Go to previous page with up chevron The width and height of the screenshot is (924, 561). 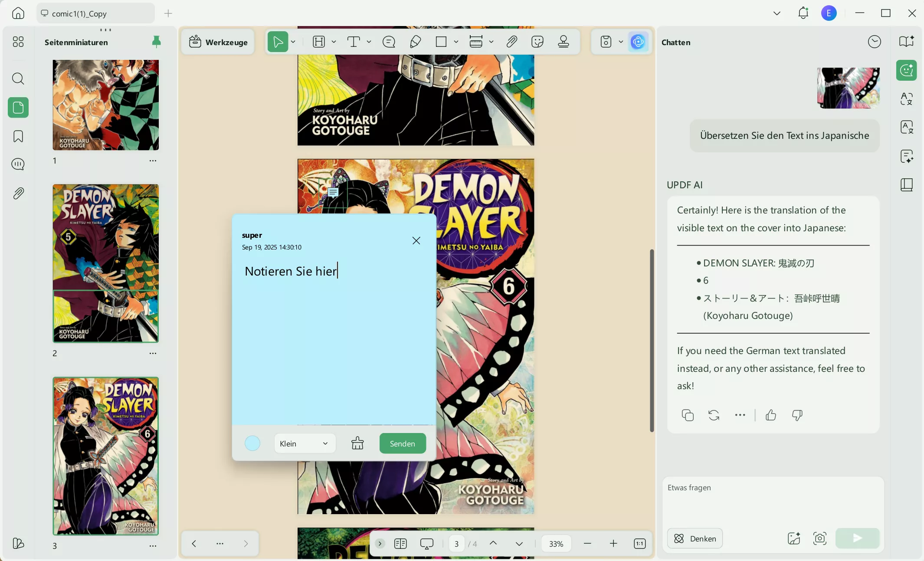tap(493, 543)
